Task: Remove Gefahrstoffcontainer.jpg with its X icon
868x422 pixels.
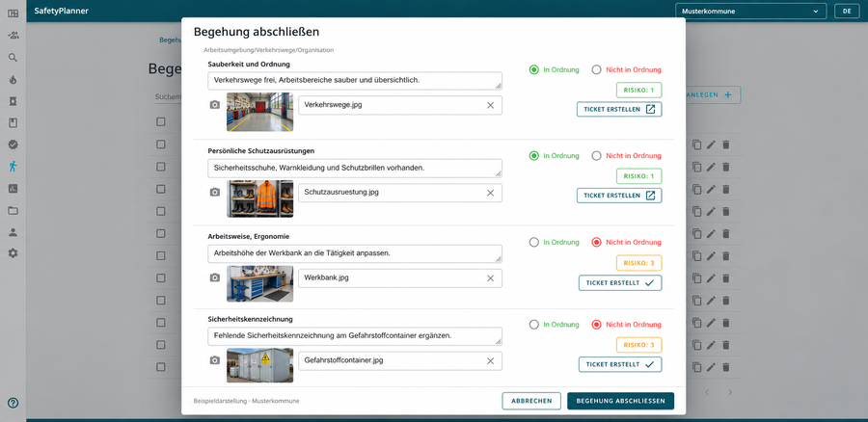Action: tap(490, 360)
